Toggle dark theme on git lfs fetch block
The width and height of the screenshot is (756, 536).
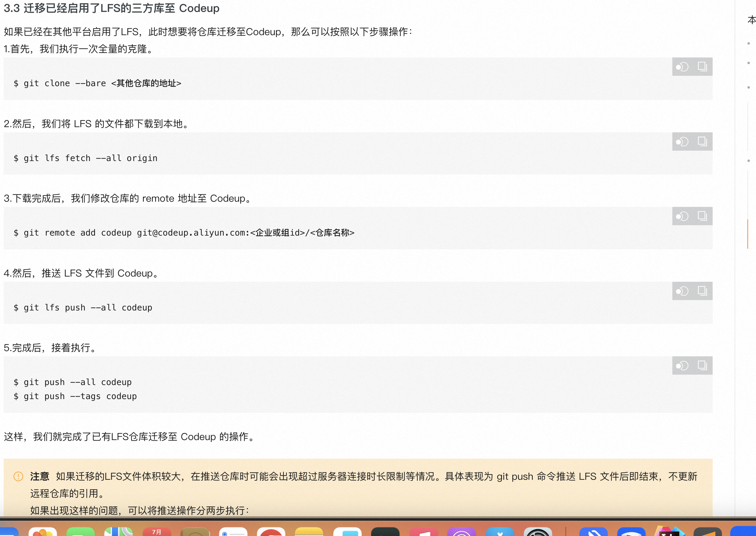[682, 142]
